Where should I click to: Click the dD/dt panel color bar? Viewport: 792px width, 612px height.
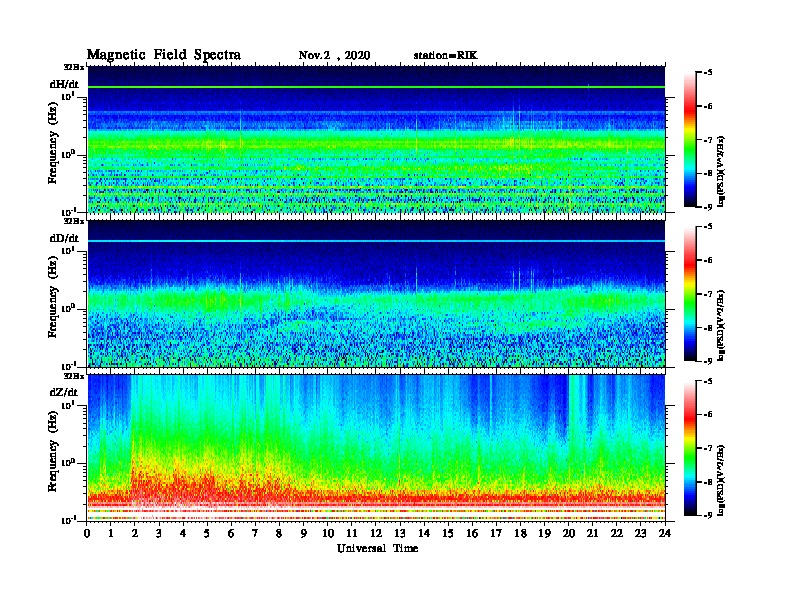(690, 294)
